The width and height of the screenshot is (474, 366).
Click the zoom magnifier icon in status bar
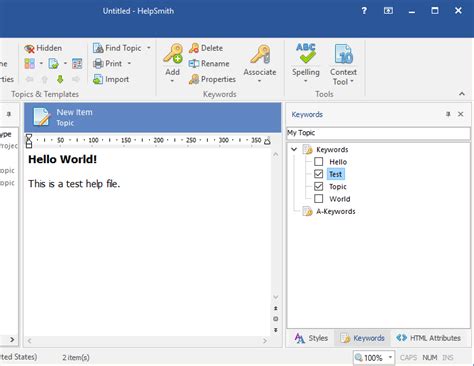pyautogui.click(x=359, y=358)
